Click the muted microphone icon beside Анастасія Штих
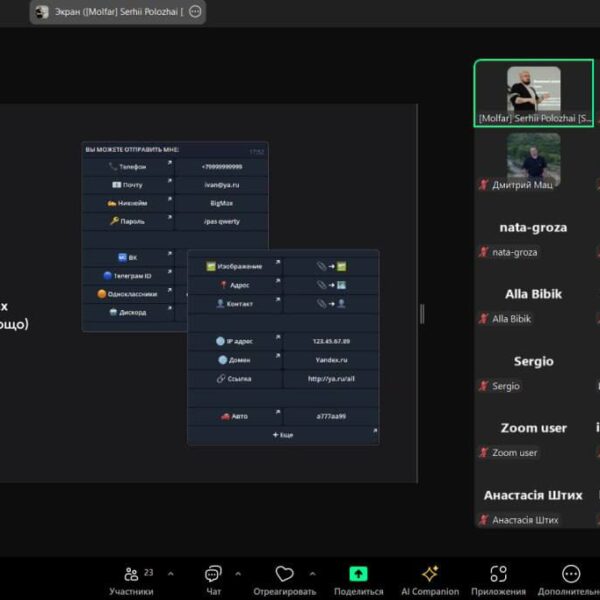600x600 pixels. click(x=484, y=520)
